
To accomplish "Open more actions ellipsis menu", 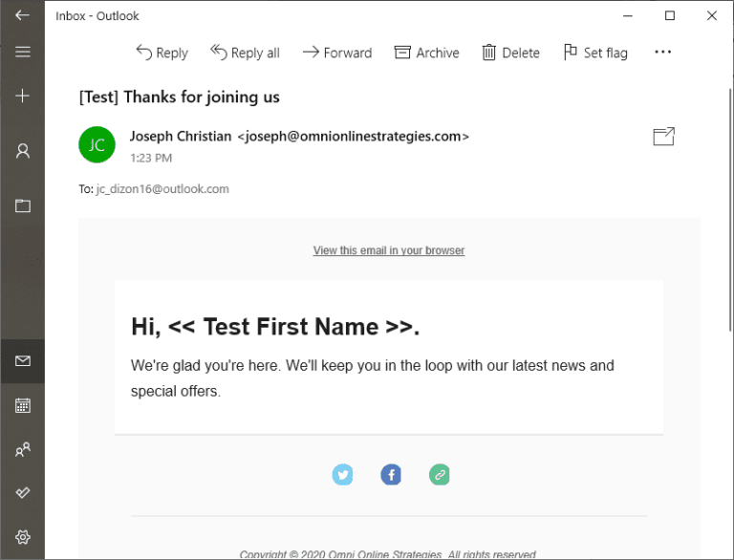I will [662, 53].
